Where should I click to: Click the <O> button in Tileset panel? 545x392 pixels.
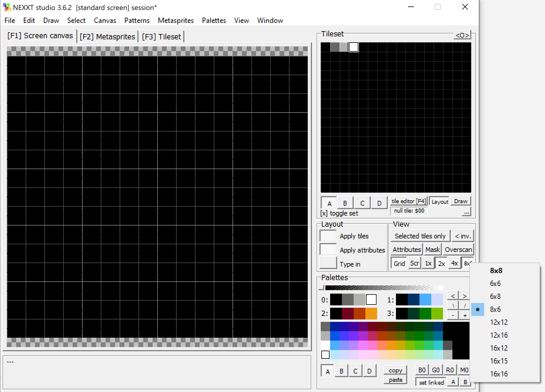[x=462, y=35]
